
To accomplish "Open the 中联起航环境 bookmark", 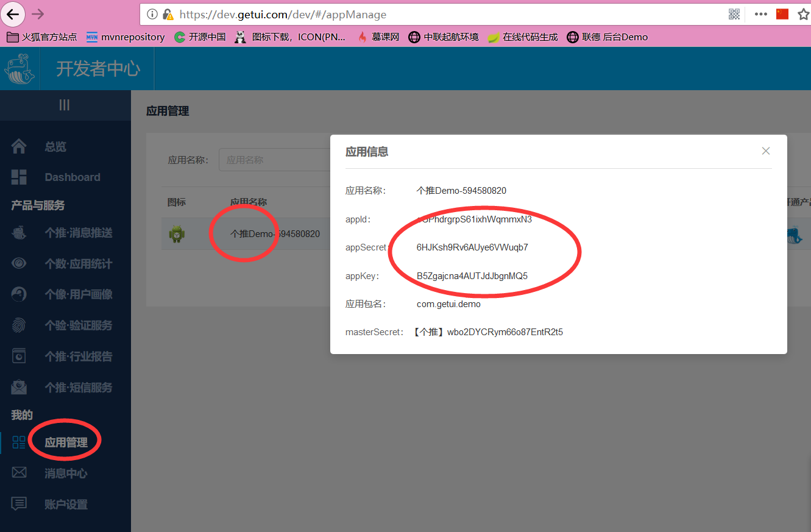I will (x=444, y=37).
